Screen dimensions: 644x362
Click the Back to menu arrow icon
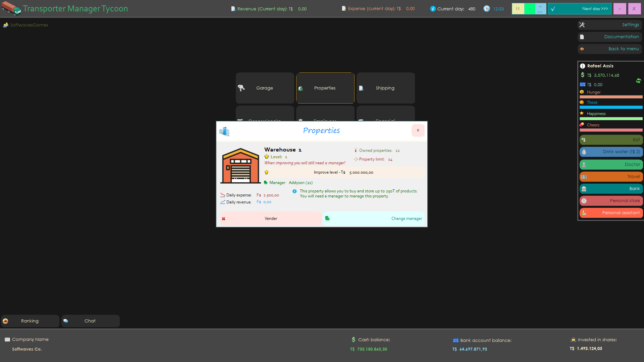tap(582, 49)
